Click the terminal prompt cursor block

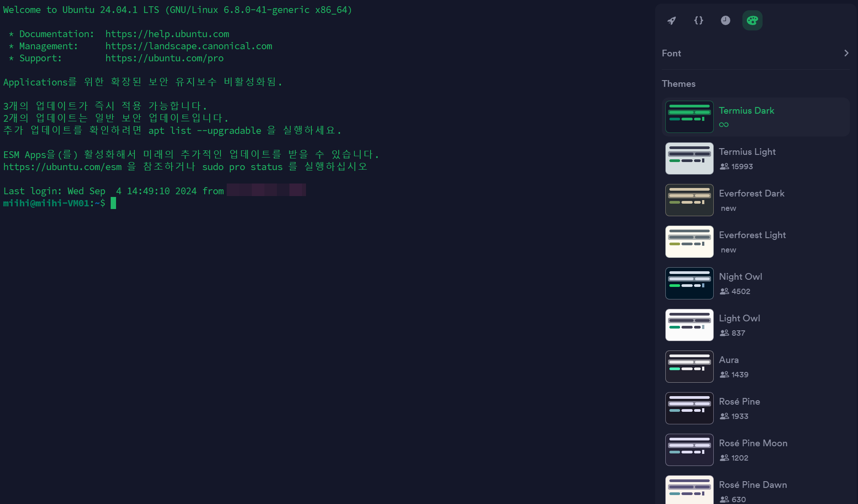[x=113, y=203]
